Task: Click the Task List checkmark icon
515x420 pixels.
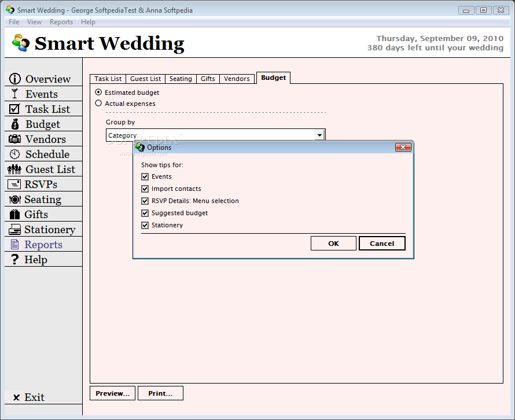Action: [14, 109]
